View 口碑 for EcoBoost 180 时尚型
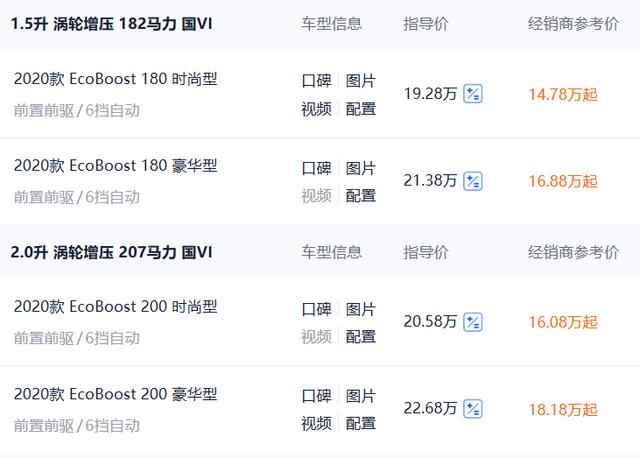 pos(316,81)
